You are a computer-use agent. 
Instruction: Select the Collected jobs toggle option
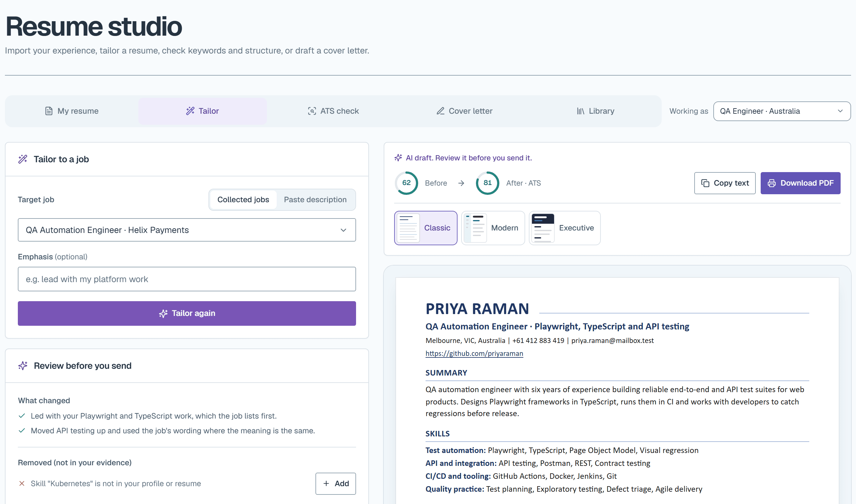pos(243,200)
